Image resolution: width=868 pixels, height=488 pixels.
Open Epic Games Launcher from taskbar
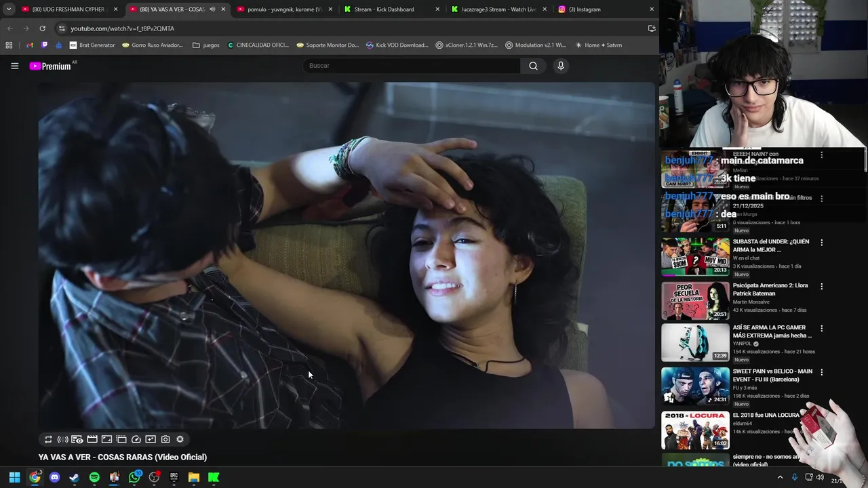(174, 477)
